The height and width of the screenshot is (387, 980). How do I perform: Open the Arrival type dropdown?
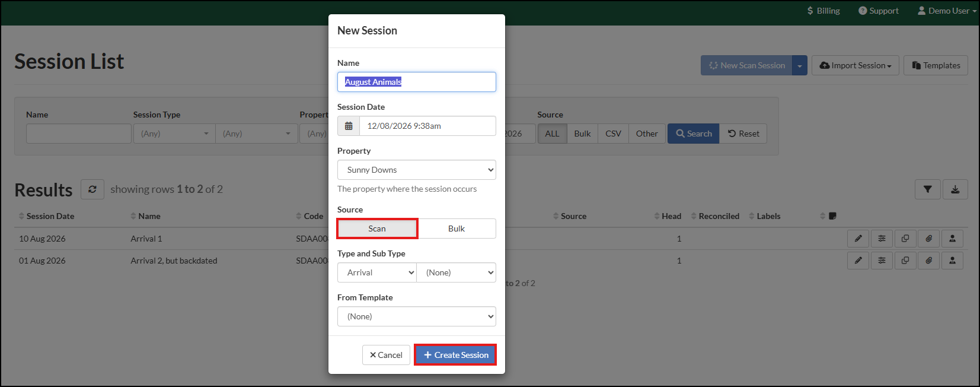click(377, 272)
